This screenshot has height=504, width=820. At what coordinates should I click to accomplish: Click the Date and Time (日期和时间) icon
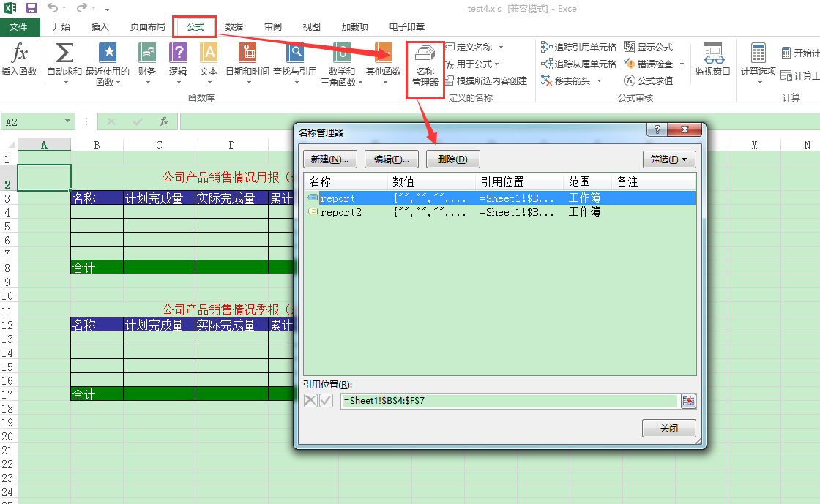pyautogui.click(x=247, y=55)
